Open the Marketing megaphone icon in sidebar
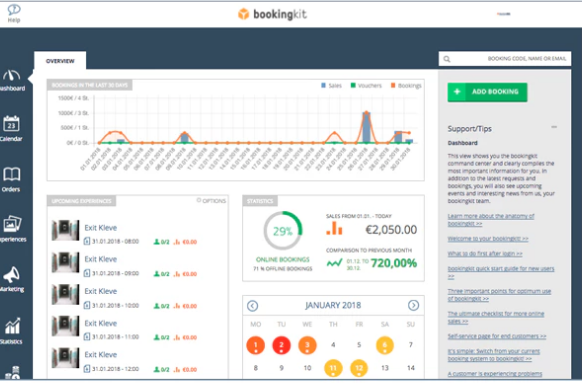Image resolution: width=582 pixels, height=383 pixels. pos(12,275)
